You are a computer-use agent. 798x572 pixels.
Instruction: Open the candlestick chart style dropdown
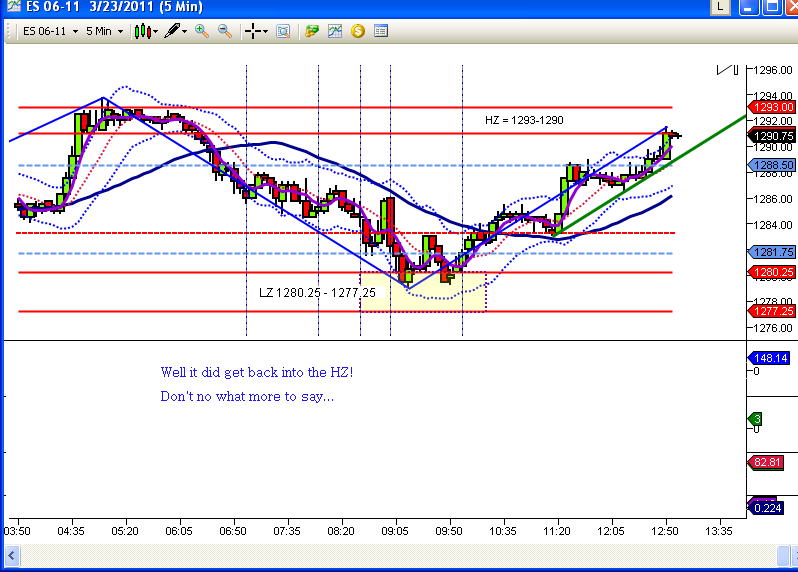click(x=146, y=32)
